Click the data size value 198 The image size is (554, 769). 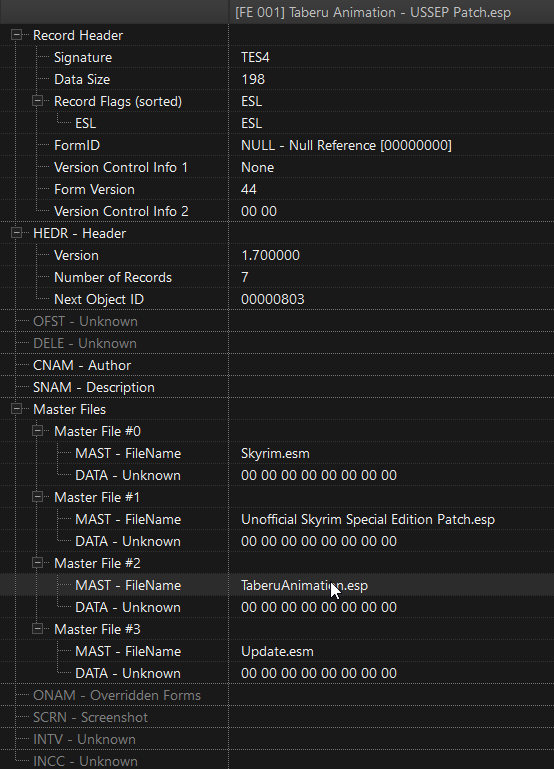point(253,79)
